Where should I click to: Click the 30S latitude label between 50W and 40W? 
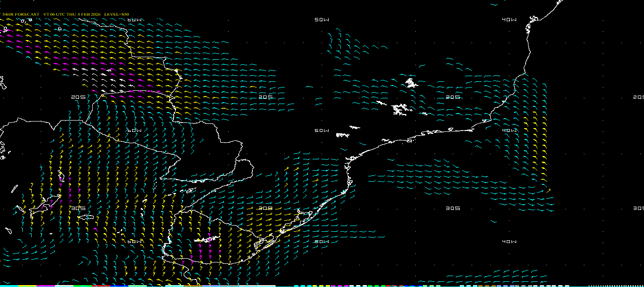[x=453, y=208]
